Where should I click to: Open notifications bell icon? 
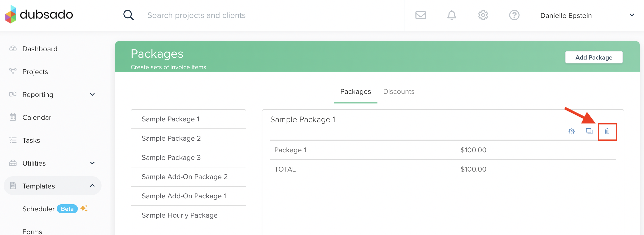(452, 15)
